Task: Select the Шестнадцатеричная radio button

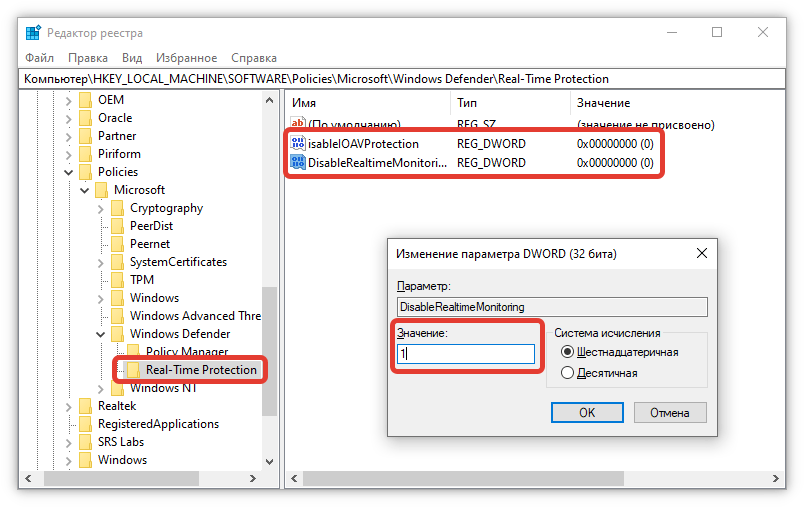Action: pos(568,352)
